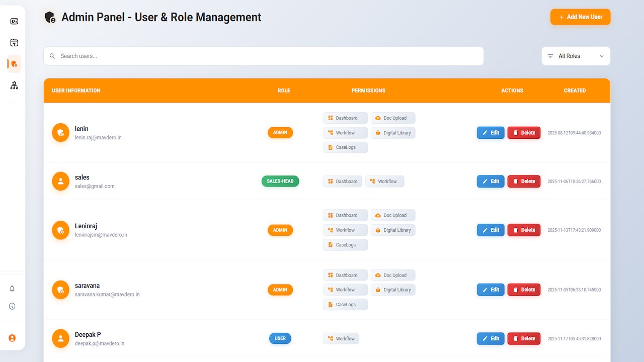Delete the Deepak P user
Image resolution: width=644 pixels, height=362 pixels.
(x=524, y=338)
